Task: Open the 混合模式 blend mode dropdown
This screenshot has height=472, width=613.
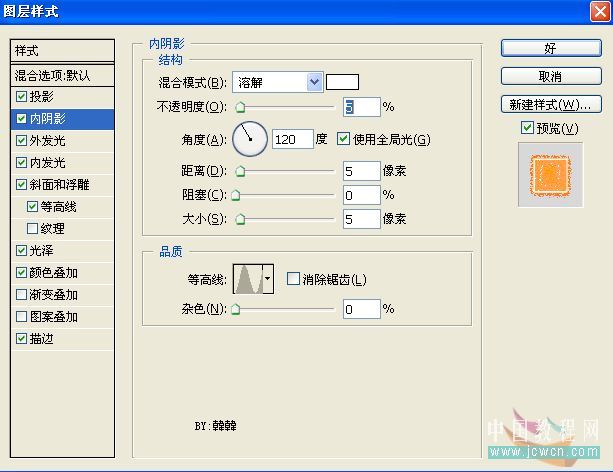Action: [x=278, y=82]
